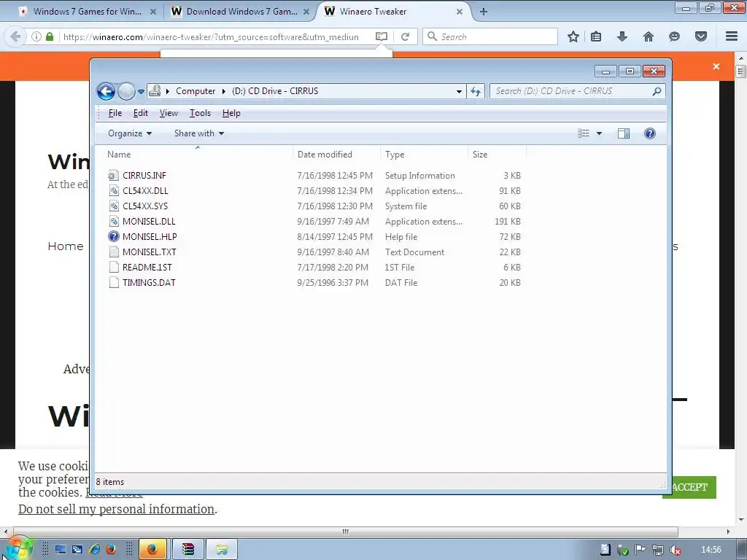Image resolution: width=747 pixels, height=560 pixels.
Task: Click the horizontal scrollbar of the browser
Action: click(345, 532)
